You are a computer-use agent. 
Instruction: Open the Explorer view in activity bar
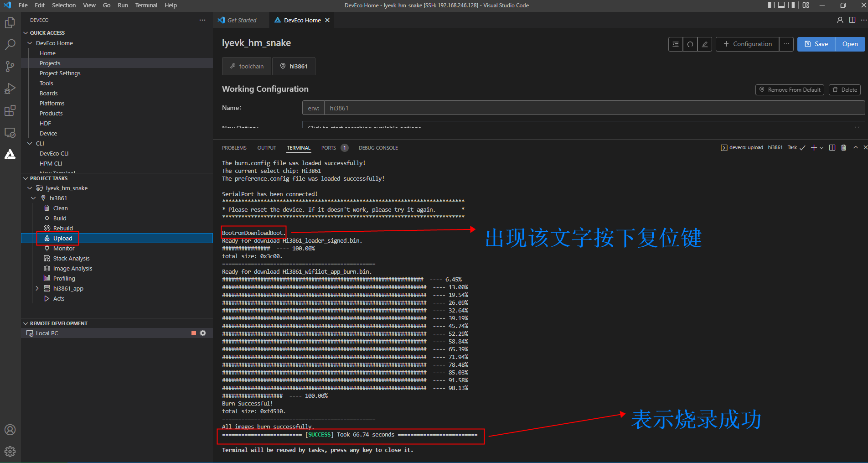(10, 22)
